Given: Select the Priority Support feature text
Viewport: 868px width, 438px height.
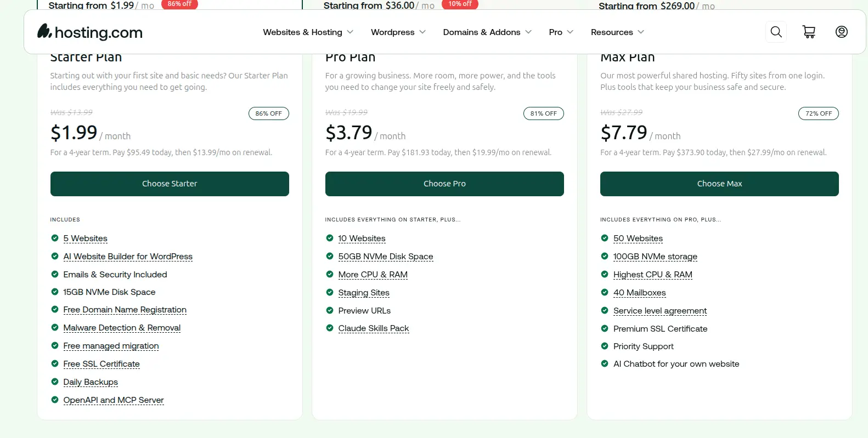Looking at the screenshot, I should coord(644,346).
